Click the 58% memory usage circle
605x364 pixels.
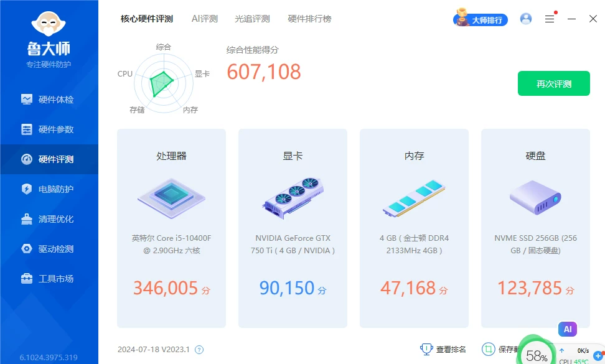click(x=536, y=355)
